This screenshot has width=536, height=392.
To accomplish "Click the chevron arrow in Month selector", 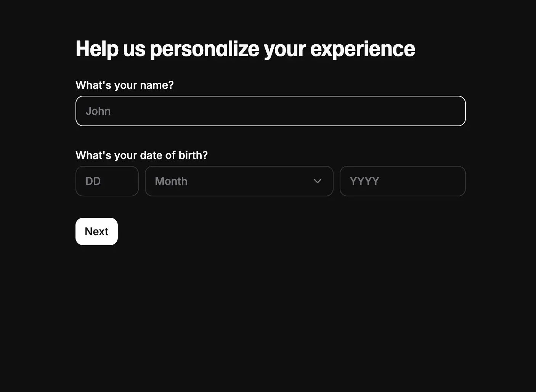I will pos(317,181).
